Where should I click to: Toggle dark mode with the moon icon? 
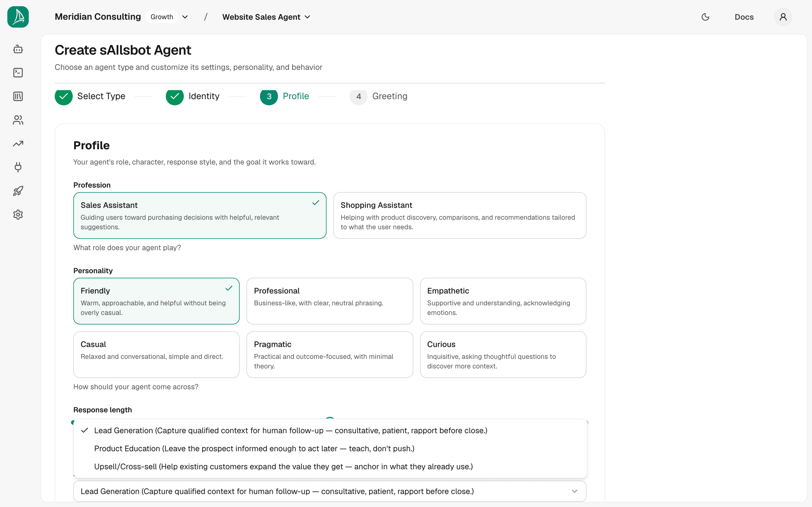[705, 17]
